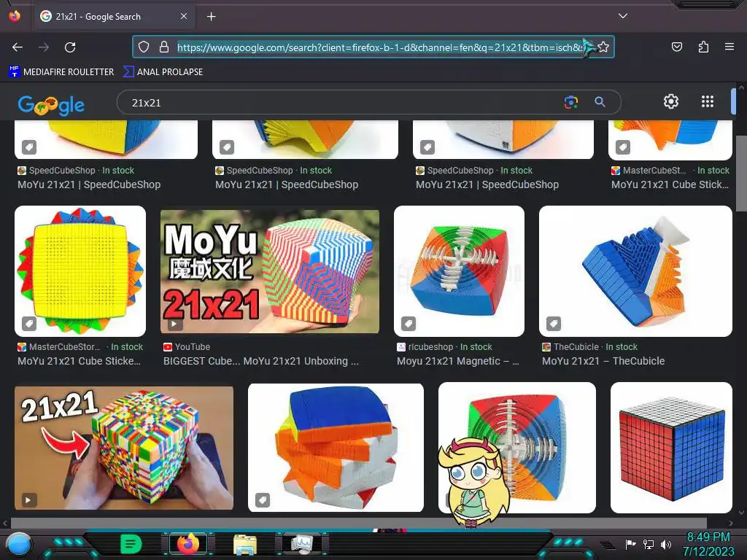Click MoYu 21x21 – TheCubicle title

point(603,361)
